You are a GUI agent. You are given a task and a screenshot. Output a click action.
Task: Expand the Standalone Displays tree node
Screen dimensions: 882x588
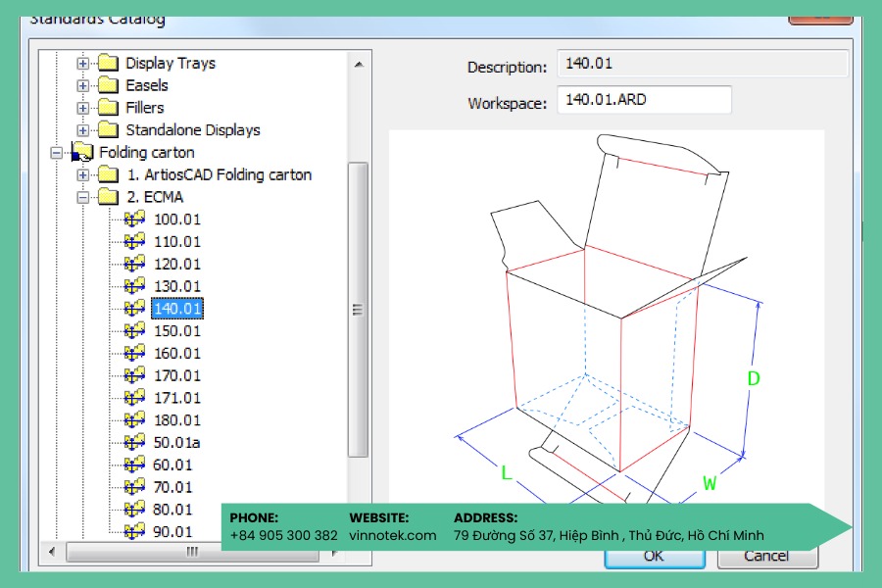tap(82, 130)
